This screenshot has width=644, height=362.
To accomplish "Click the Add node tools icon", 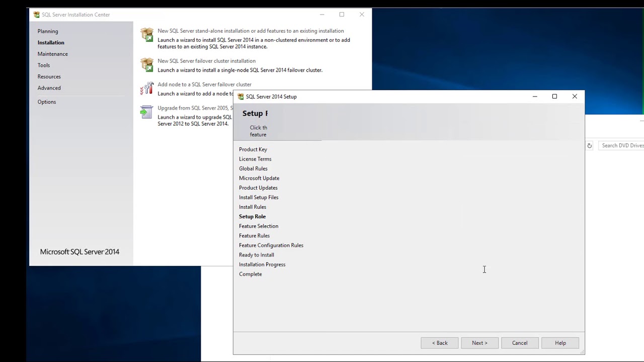I will pos(147,89).
